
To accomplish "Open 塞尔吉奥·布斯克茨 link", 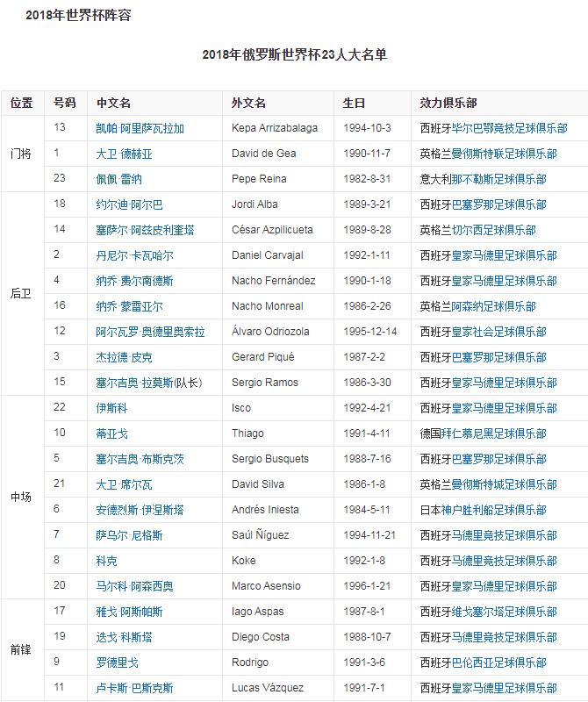I will (x=140, y=460).
